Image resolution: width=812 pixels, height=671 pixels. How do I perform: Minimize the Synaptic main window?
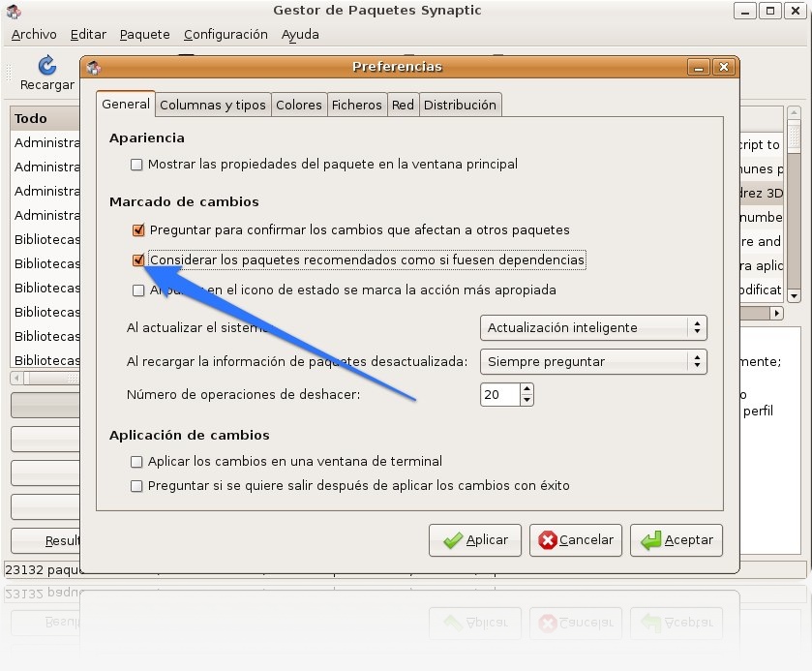coord(744,11)
